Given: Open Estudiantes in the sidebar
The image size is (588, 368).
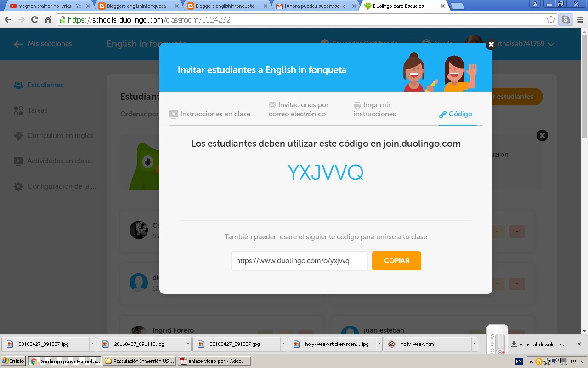Looking at the screenshot, I should point(45,85).
